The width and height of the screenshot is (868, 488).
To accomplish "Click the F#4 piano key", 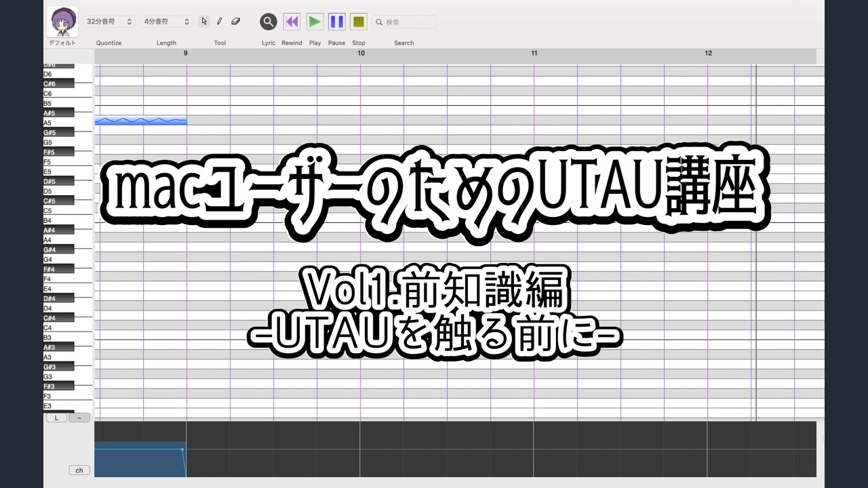I will [x=59, y=270].
